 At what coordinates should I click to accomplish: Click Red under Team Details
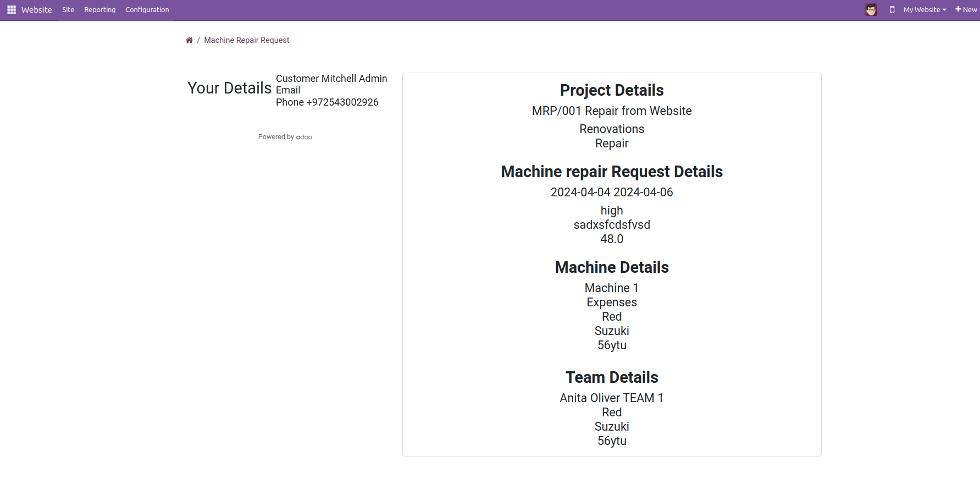[x=612, y=413]
